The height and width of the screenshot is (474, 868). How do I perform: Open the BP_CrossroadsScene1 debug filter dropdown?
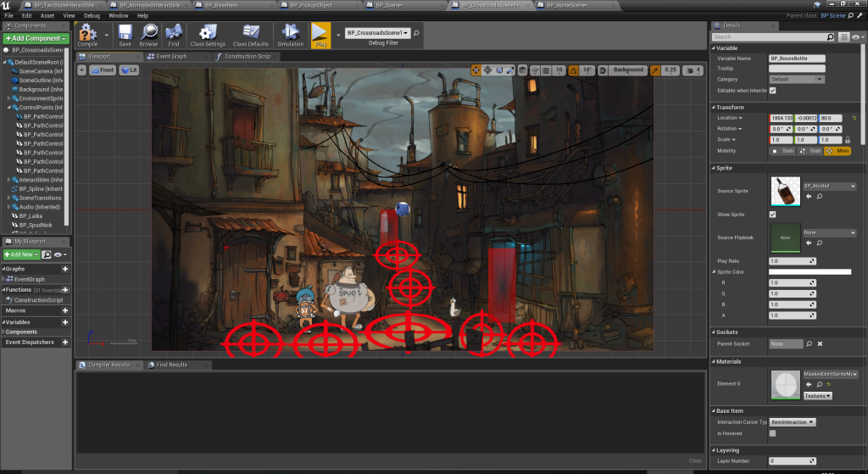(377, 33)
